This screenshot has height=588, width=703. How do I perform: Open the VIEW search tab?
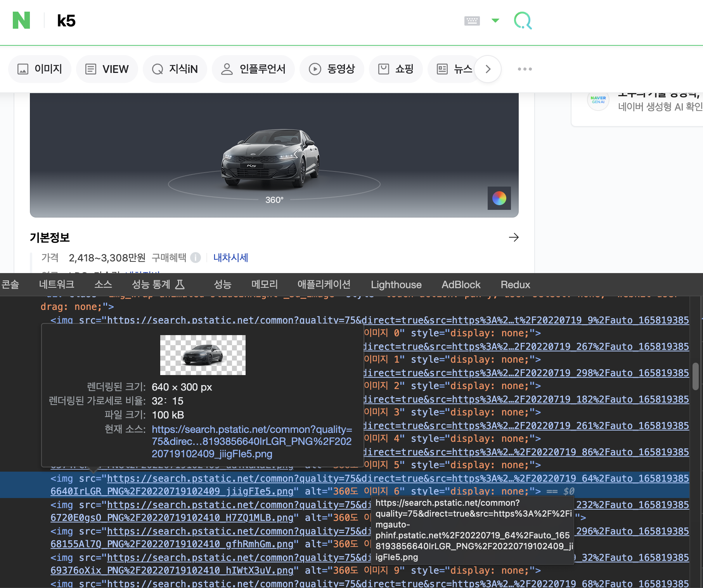tap(107, 69)
